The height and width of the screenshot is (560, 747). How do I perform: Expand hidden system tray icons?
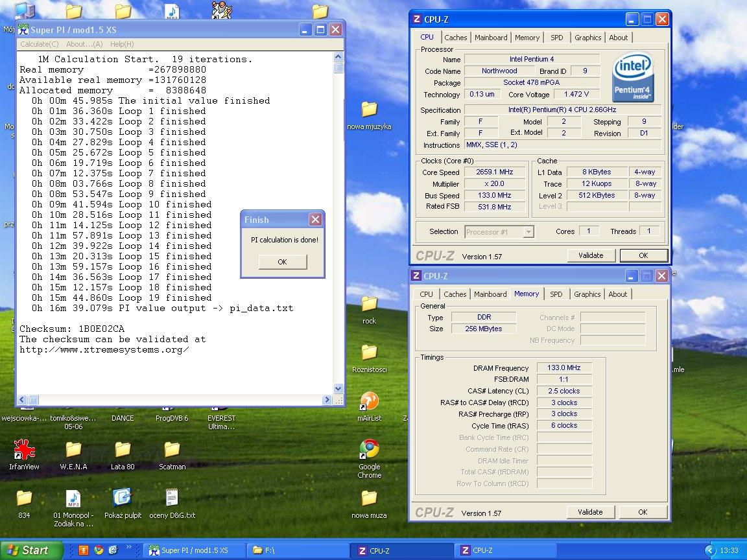pyautogui.click(x=710, y=550)
